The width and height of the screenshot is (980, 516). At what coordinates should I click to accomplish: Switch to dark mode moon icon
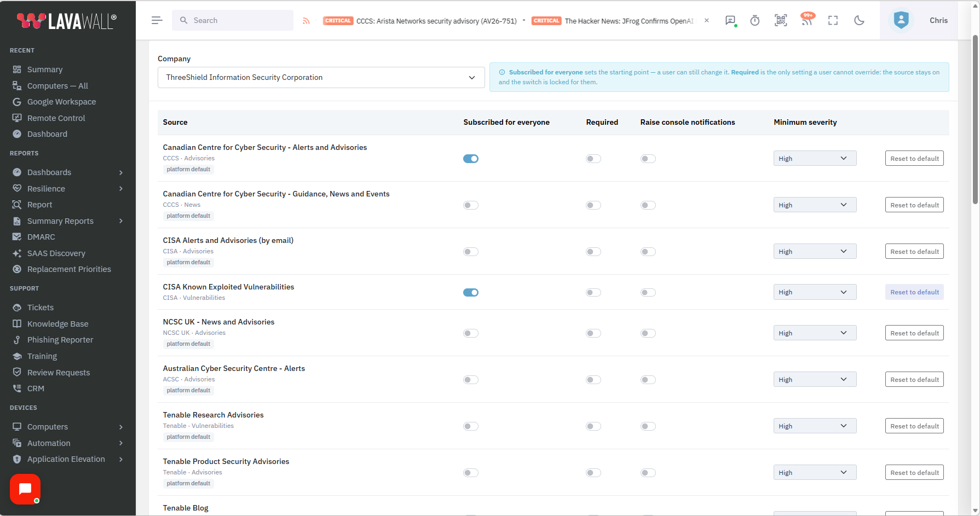click(860, 20)
